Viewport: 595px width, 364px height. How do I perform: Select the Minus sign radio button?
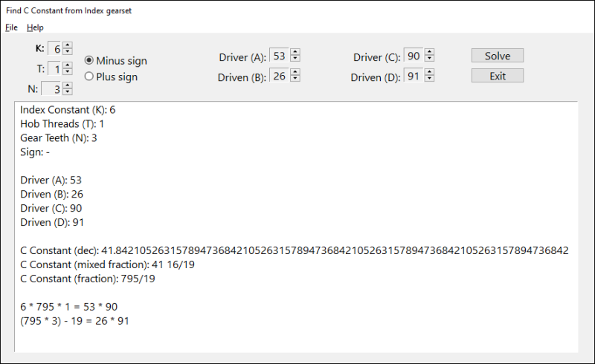89,60
